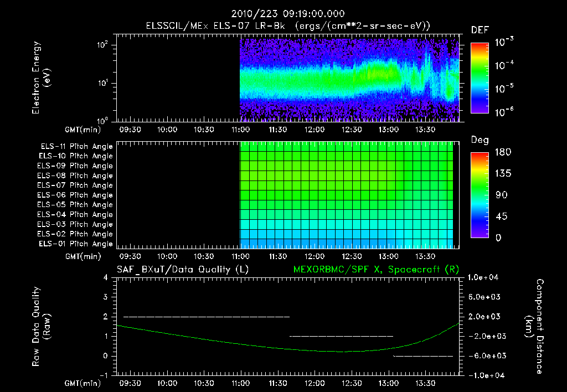Click 13:30 tick under the bottom panel

pos(425,383)
